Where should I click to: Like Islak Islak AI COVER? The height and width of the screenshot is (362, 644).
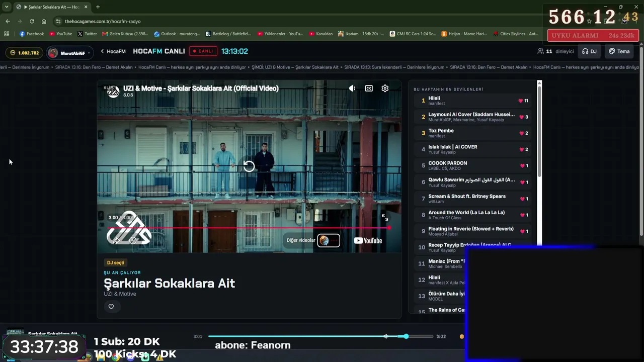522,149
